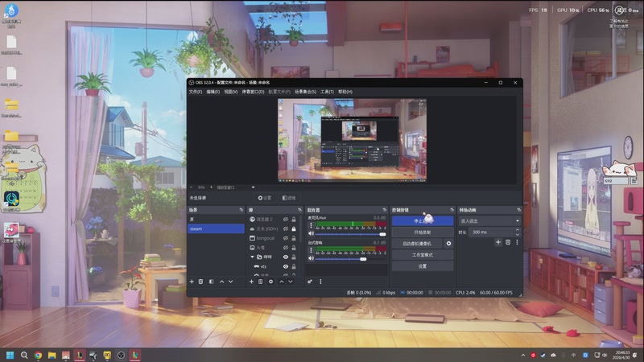Remove the source with the trash icon
The width and height of the screenshot is (644, 362).
tap(260, 282)
